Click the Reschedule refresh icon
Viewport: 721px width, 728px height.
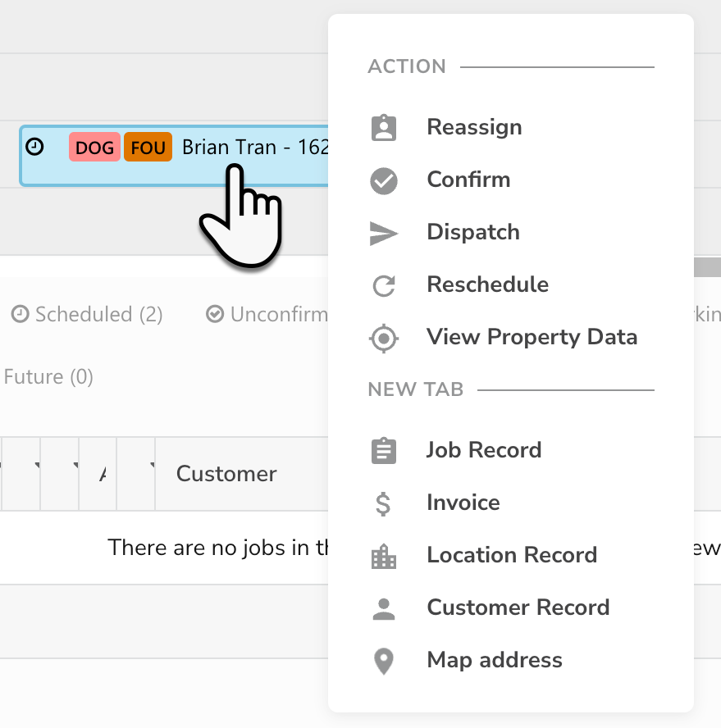click(384, 284)
